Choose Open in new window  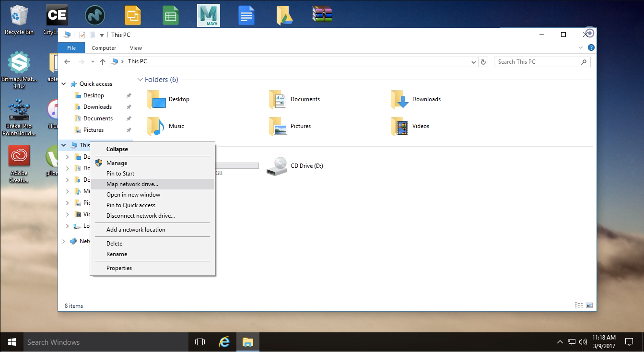(x=152, y=195)
